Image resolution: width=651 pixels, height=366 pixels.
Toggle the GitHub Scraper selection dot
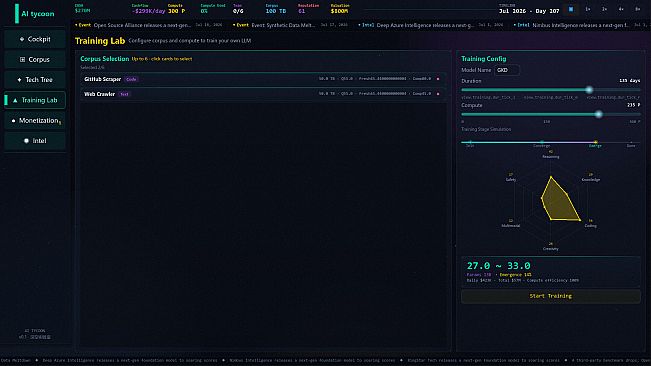pos(438,79)
